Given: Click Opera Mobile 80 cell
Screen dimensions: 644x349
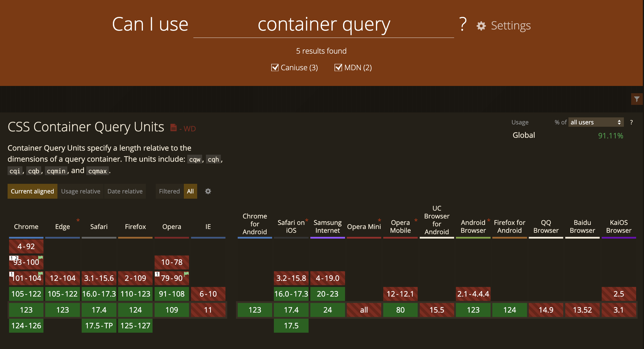Looking at the screenshot, I should pos(400,310).
